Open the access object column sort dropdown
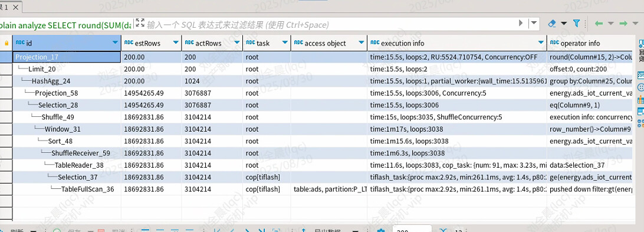 point(362,43)
